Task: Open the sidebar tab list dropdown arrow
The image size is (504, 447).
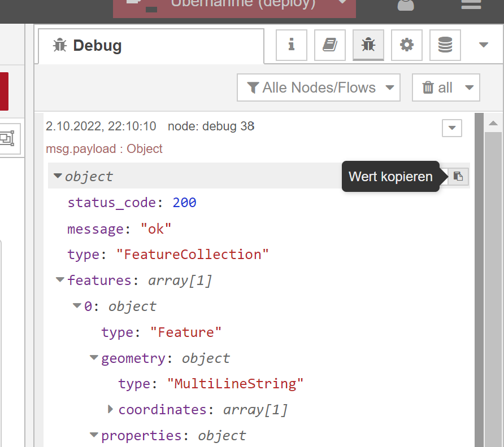Action: point(483,45)
